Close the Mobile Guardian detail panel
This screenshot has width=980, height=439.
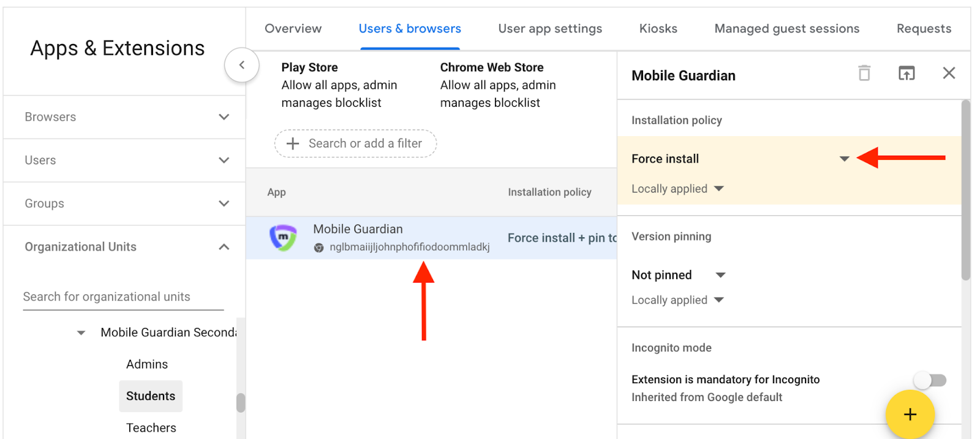[x=948, y=73]
